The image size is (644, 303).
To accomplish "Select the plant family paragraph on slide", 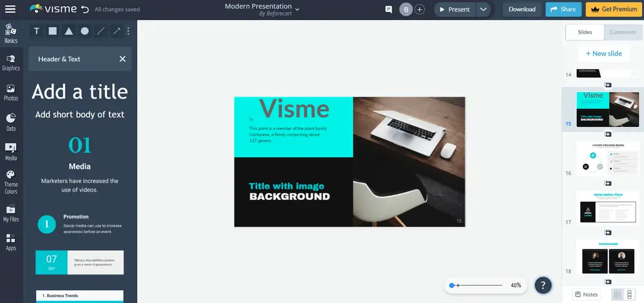I will [288, 135].
